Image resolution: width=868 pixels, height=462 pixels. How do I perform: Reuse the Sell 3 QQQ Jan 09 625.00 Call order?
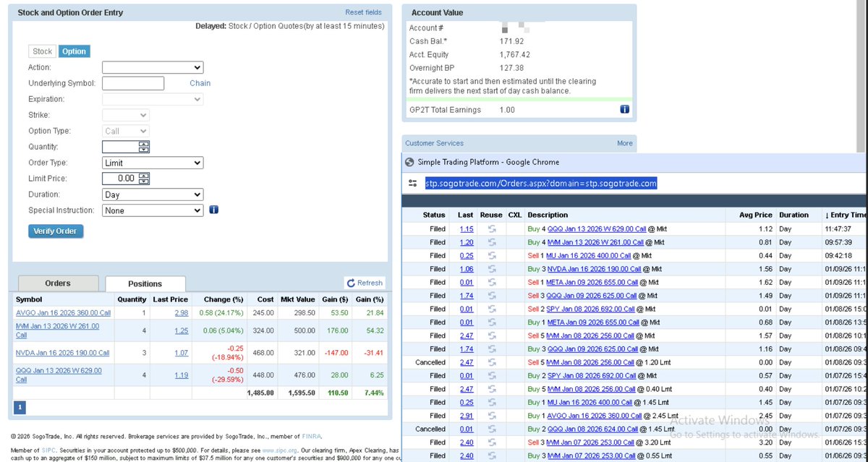tap(492, 296)
